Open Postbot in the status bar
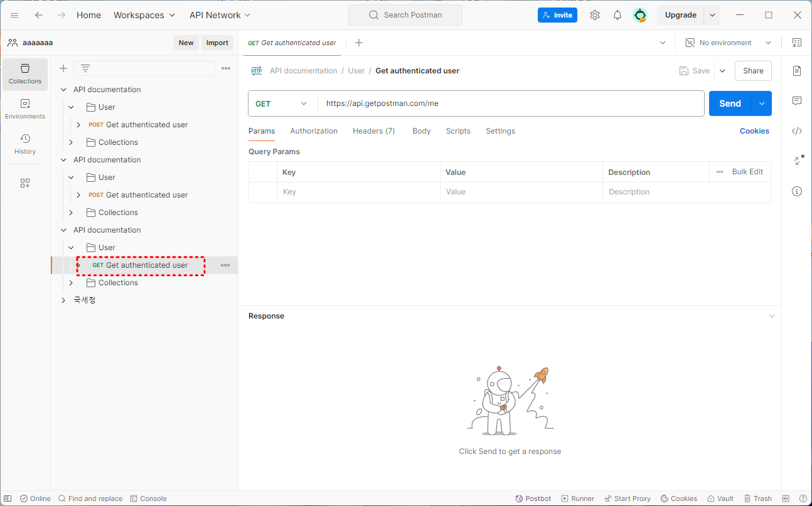 point(533,498)
